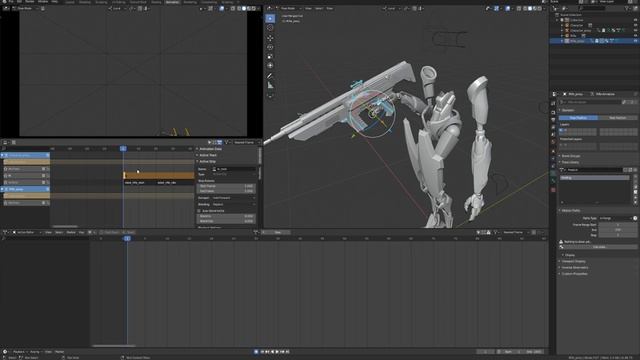Open the Keying menu in timeline footer

tap(35, 351)
